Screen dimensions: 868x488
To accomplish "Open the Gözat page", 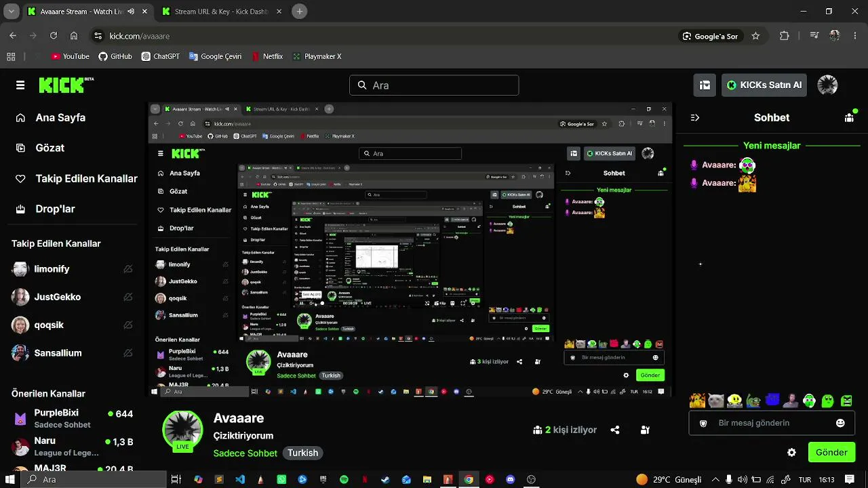I will [40, 148].
